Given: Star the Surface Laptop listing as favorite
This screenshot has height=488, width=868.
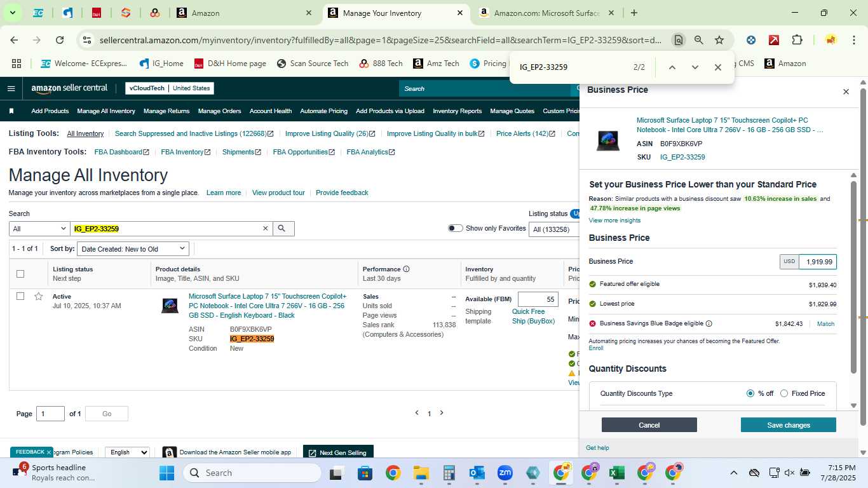Looking at the screenshot, I should click(39, 296).
